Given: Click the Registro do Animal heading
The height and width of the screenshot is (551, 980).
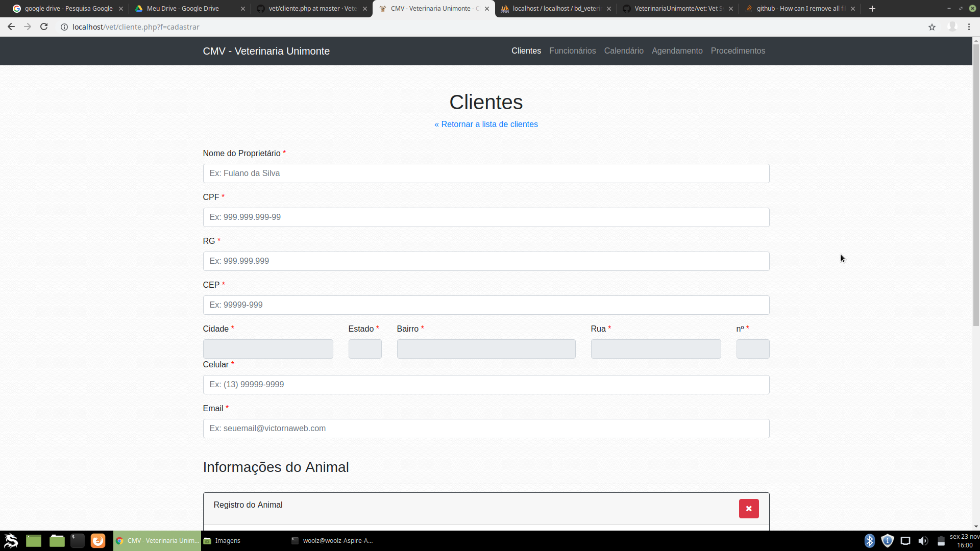Looking at the screenshot, I should (x=248, y=505).
